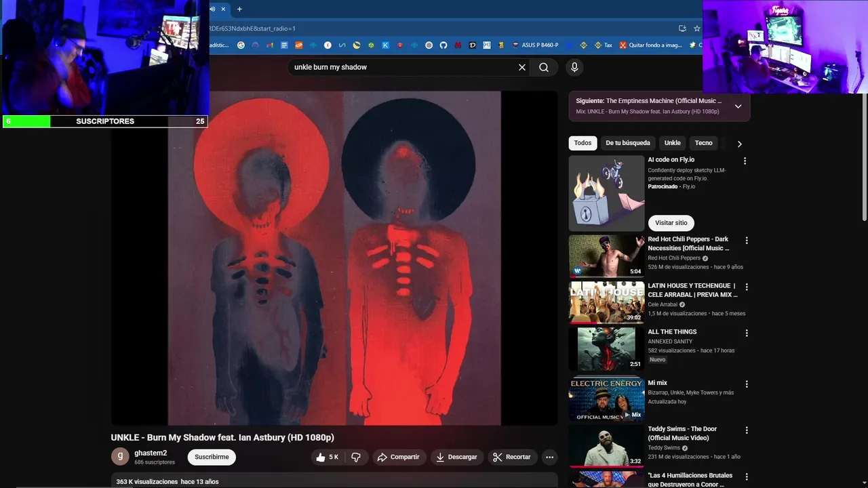Open options for Teddy Swims The Door
Image resolution: width=868 pixels, height=488 pixels.
pos(747,430)
